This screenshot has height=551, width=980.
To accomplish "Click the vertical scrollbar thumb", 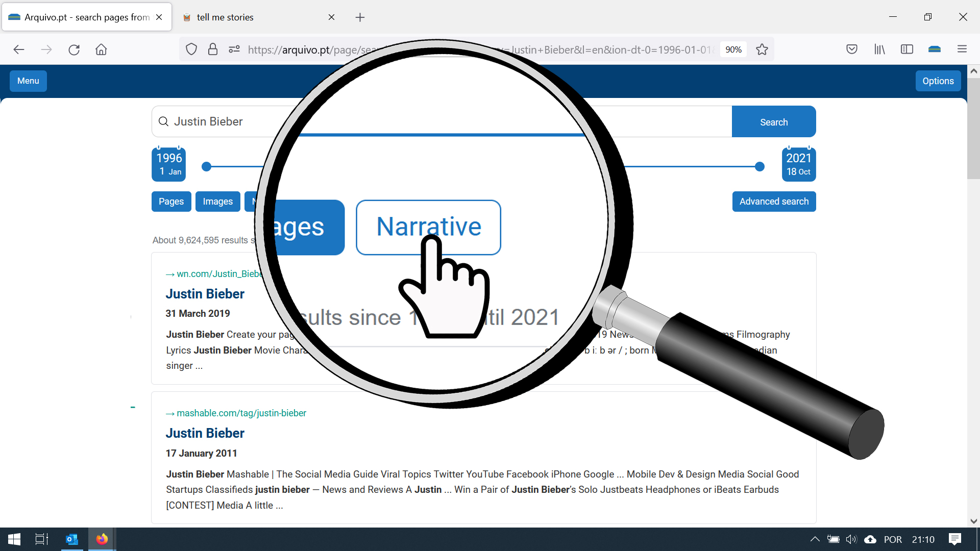I will tap(974, 129).
